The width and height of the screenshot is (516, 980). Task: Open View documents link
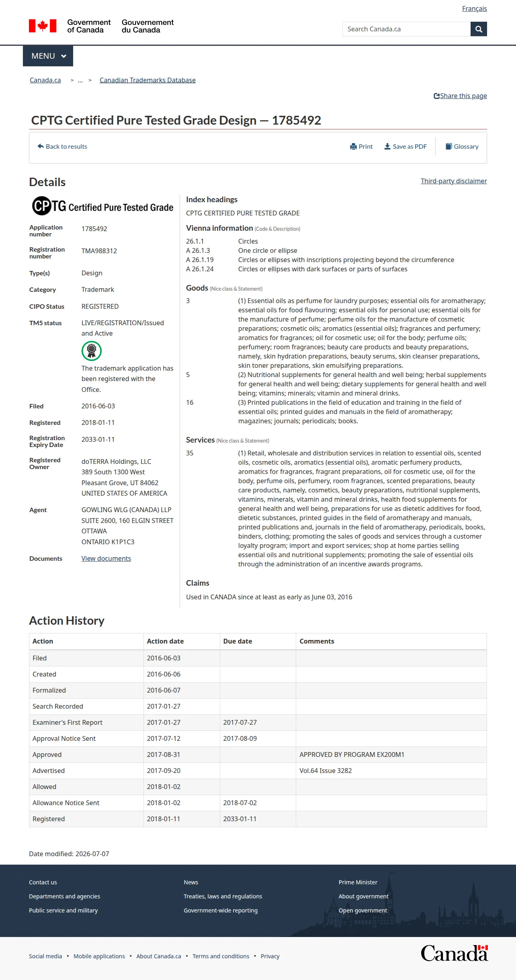point(106,558)
